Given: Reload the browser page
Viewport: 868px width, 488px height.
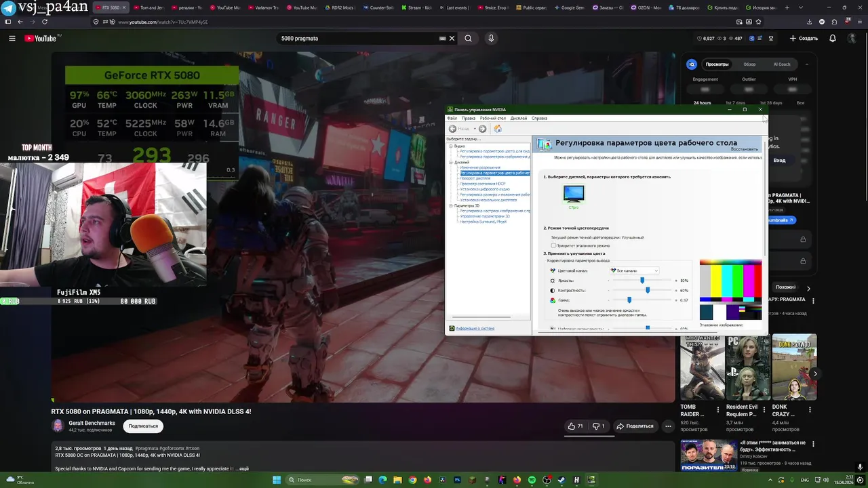Looking at the screenshot, I should (45, 22).
